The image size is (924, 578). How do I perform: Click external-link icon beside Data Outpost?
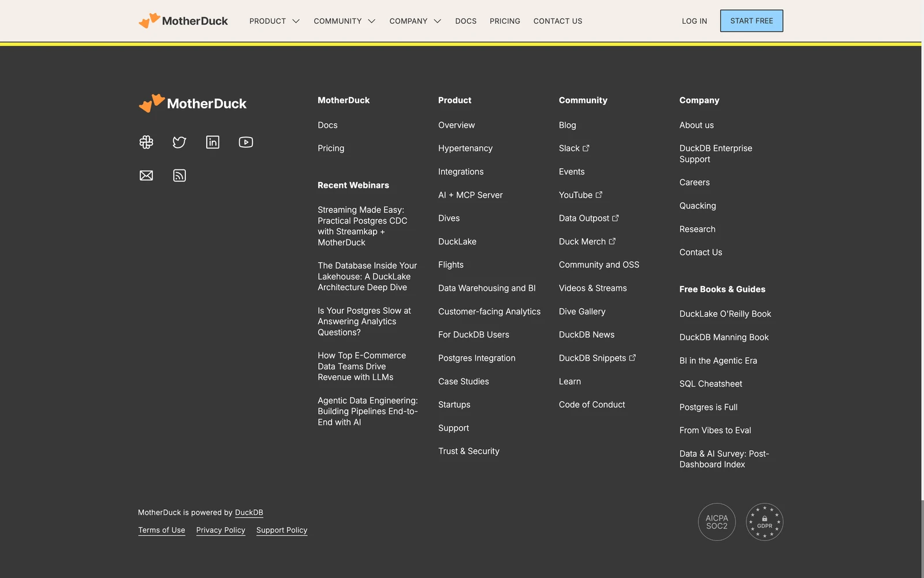[616, 218]
